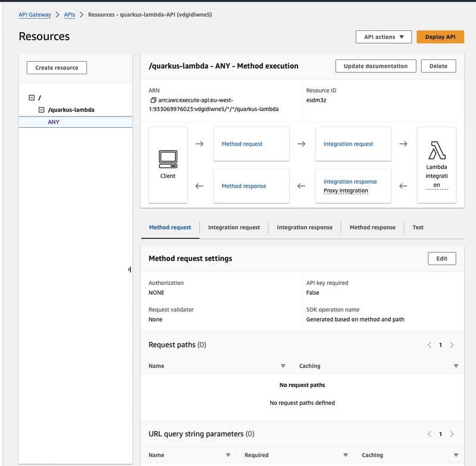Select /quarkus-lambda in the resource tree

point(71,110)
